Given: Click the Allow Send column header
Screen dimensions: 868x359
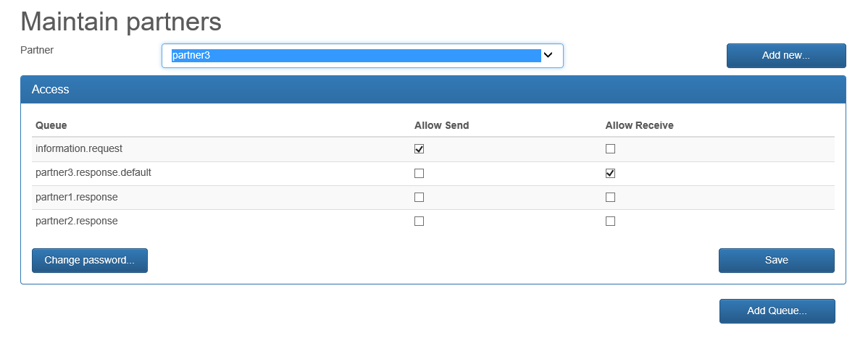Looking at the screenshot, I should click(441, 125).
